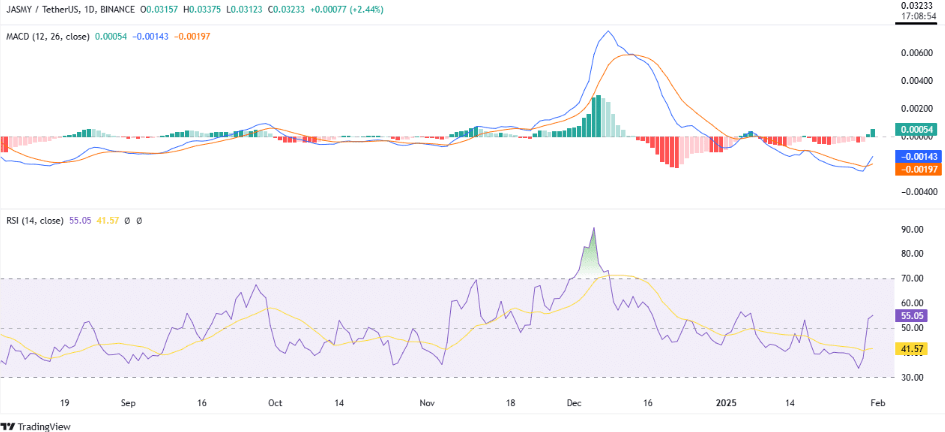Click the Oct date label on the time axis

click(275, 402)
